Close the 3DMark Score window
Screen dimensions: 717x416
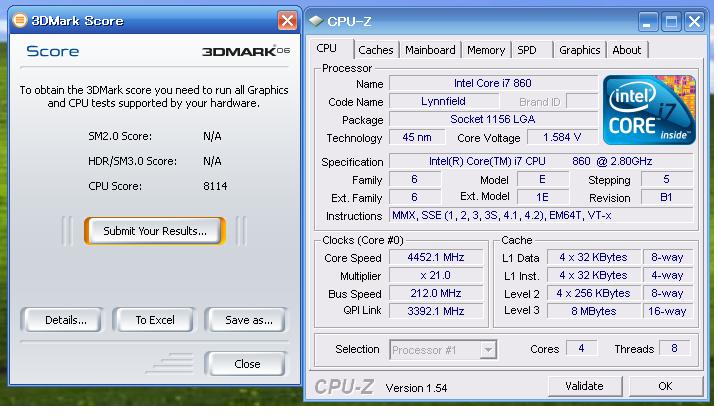pos(287,21)
